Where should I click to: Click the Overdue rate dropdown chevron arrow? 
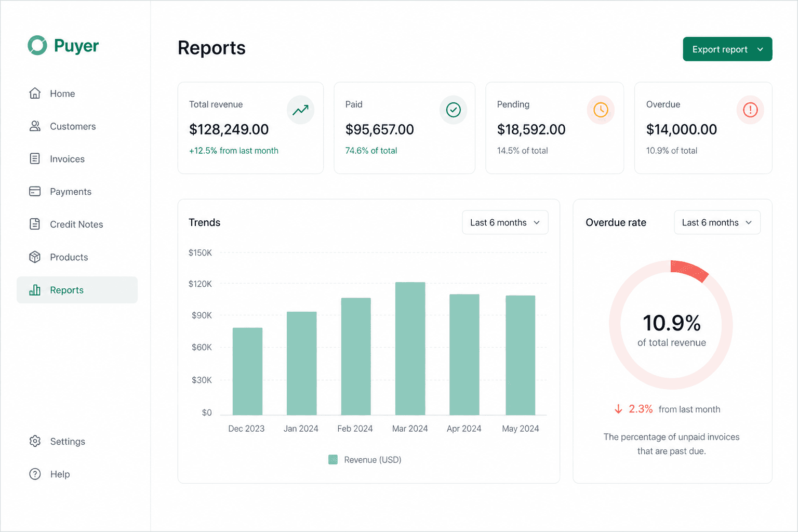(749, 222)
